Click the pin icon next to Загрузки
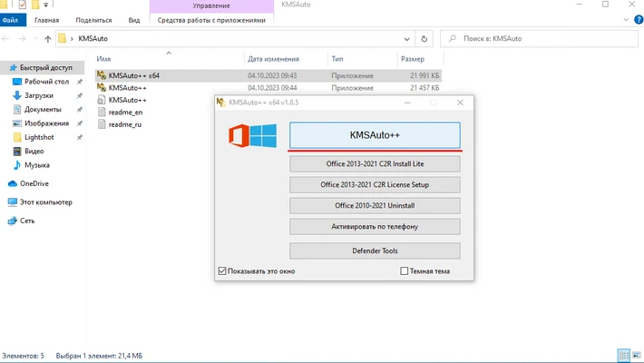 pyautogui.click(x=80, y=96)
